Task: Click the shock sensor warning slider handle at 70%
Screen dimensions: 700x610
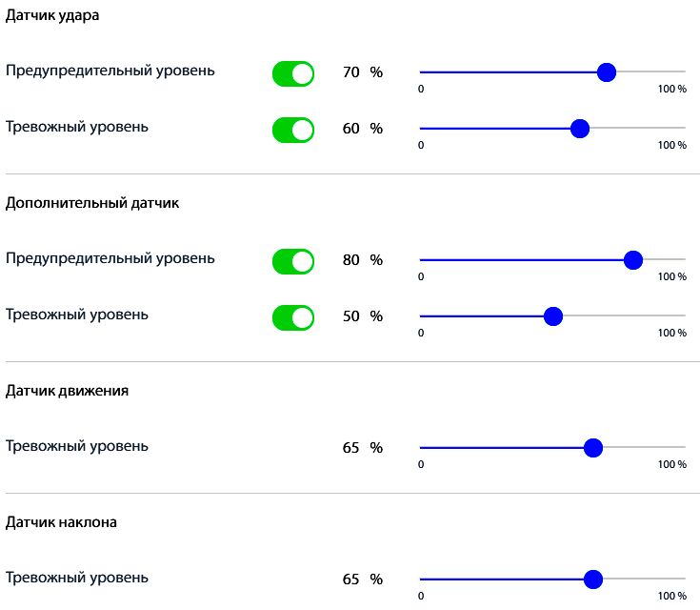Action: pyautogui.click(x=606, y=72)
